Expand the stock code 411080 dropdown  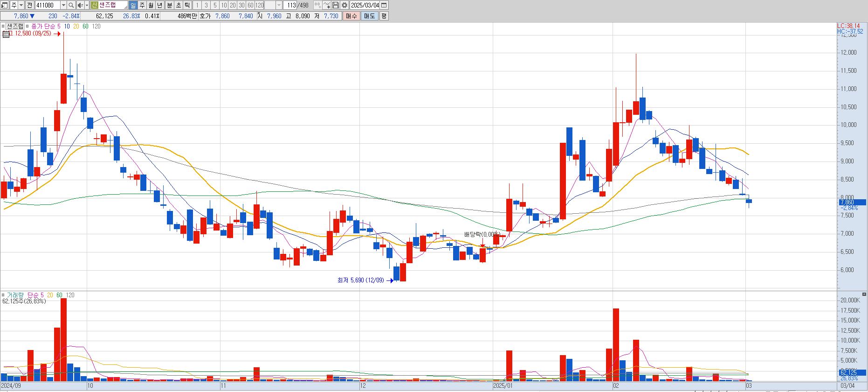click(x=63, y=5)
